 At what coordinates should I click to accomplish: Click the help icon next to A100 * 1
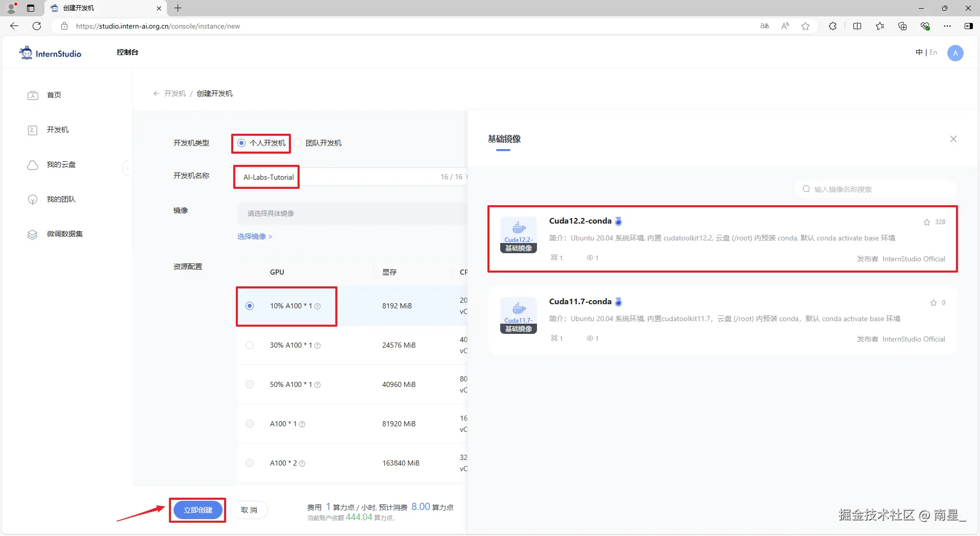[302, 424]
